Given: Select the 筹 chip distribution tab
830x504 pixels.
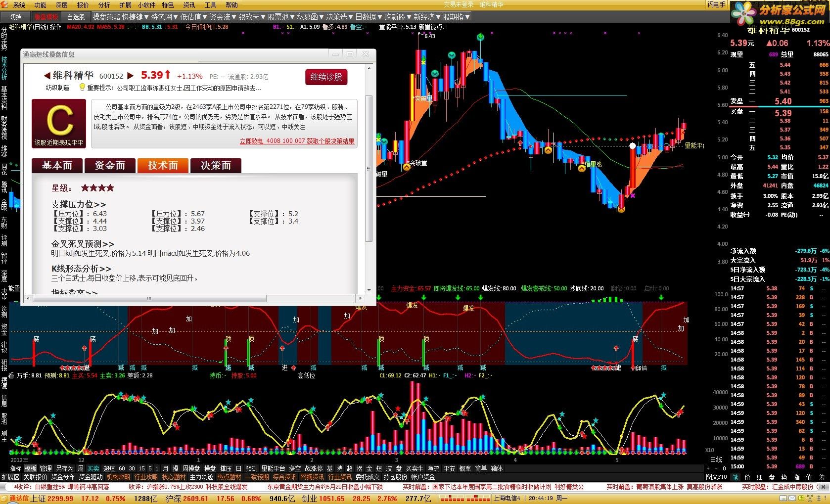Looking at the screenshot, I should (x=822, y=477).
